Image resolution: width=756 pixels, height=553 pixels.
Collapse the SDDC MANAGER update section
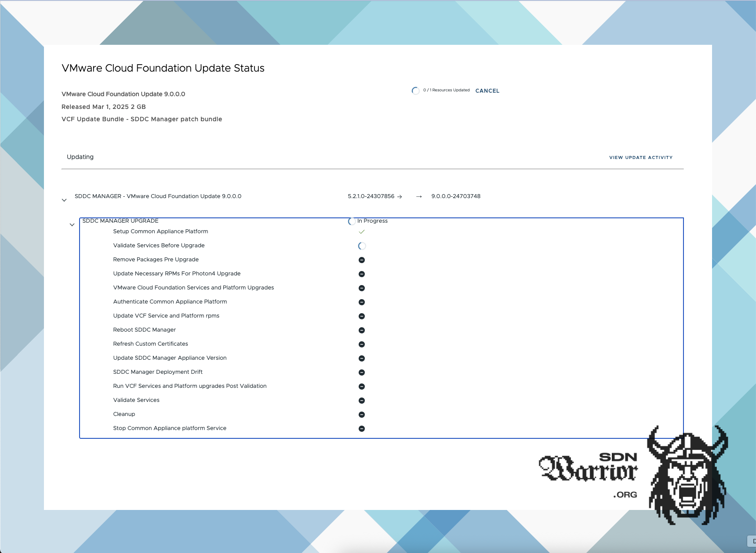pyautogui.click(x=64, y=200)
